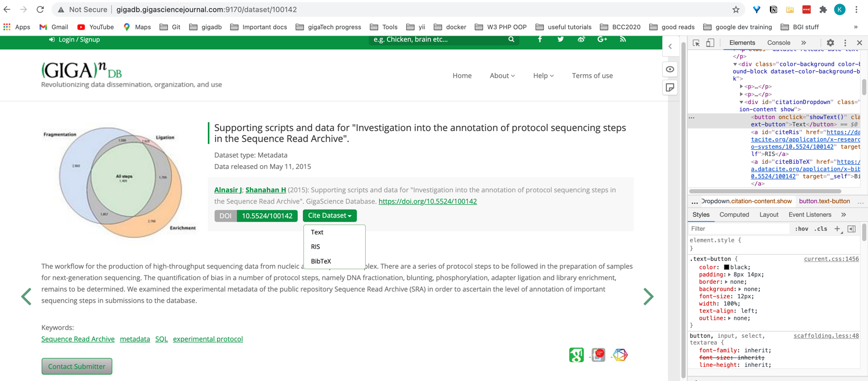Switch to the Console tab in DevTools
868x381 pixels.
click(779, 43)
